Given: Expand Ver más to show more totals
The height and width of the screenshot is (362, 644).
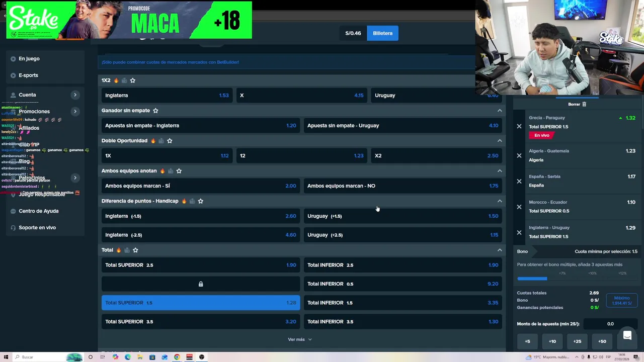Looking at the screenshot, I should coord(300,339).
